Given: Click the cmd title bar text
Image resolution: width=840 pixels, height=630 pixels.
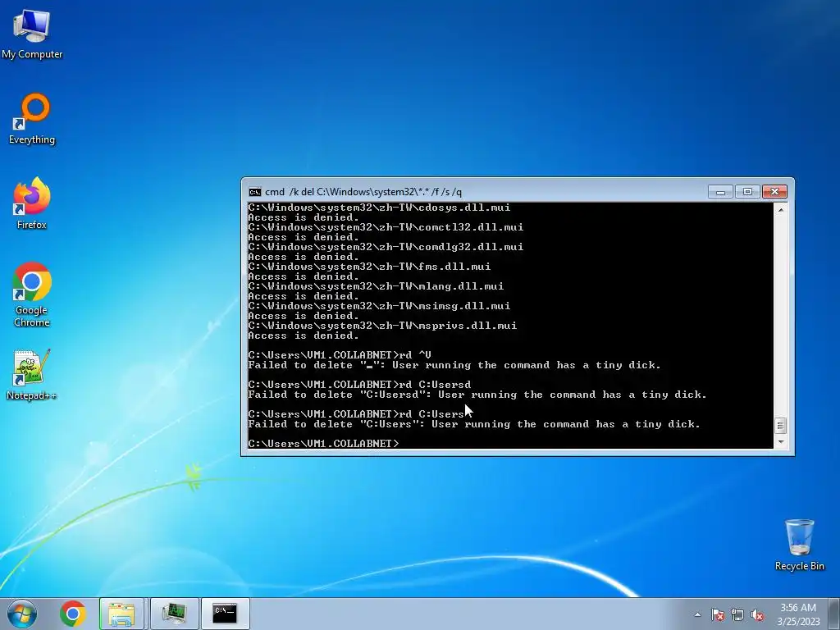Looking at the screenshot, I should coord(363,192).
